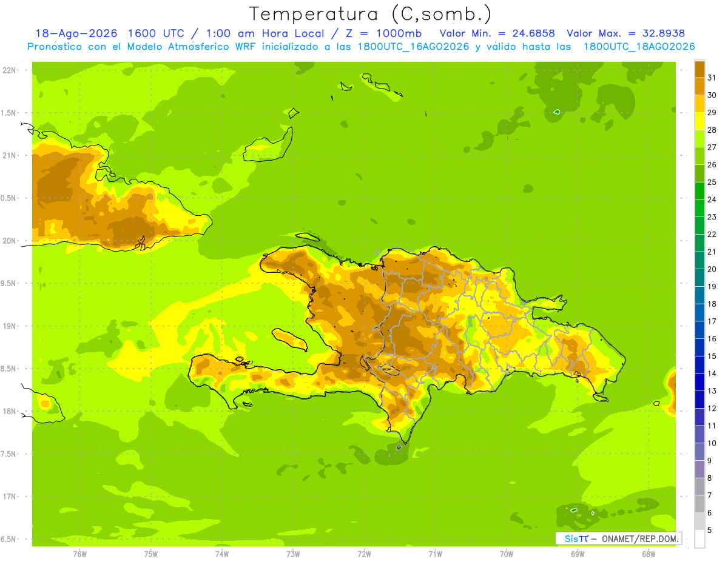Click the '22N' latitude axis label

click(x=8, y=70)
